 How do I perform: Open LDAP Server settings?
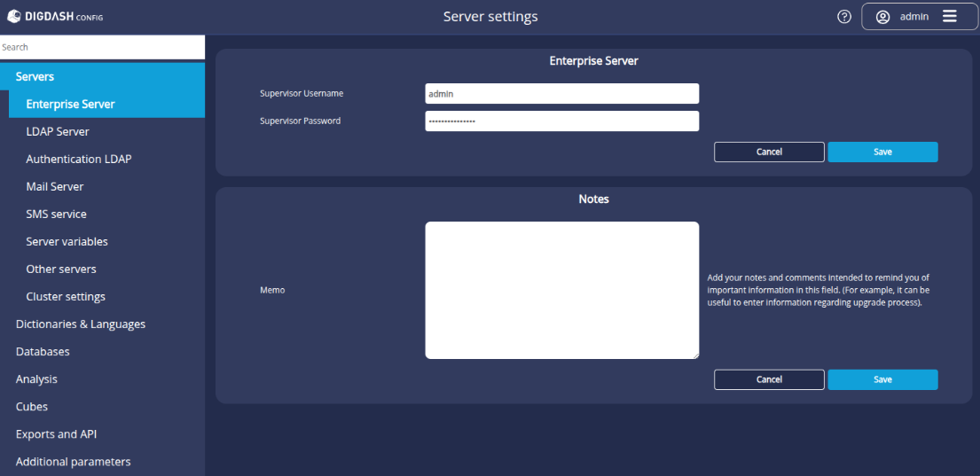coord(58,132)
